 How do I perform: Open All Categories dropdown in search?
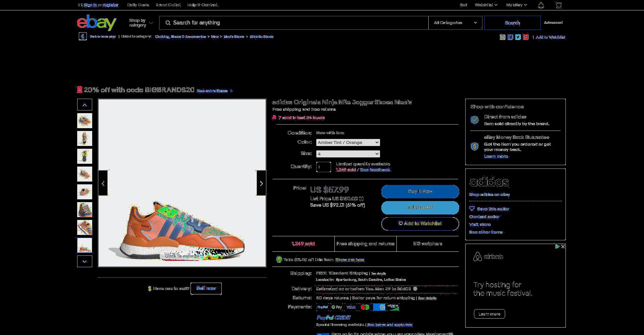click(x=455, y=23)
